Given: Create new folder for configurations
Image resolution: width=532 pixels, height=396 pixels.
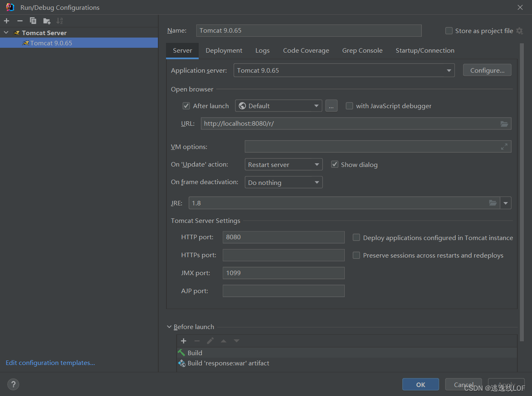Looking at the screenshot, I should [x=47, y=21].
